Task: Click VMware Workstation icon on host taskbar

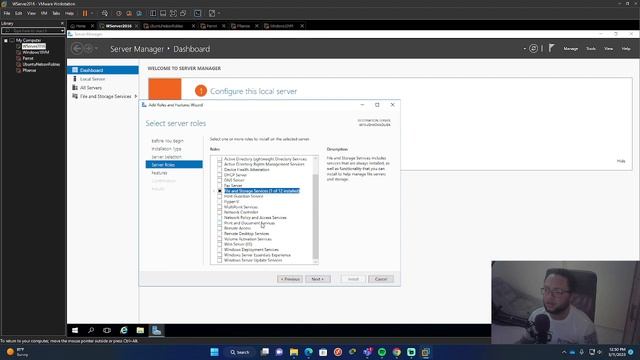Action: (x=426, y=352)
